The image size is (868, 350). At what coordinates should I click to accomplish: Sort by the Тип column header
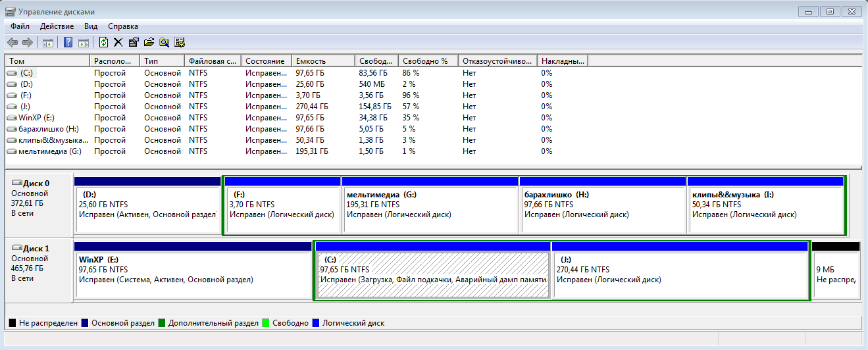click(x=163, y=61)
